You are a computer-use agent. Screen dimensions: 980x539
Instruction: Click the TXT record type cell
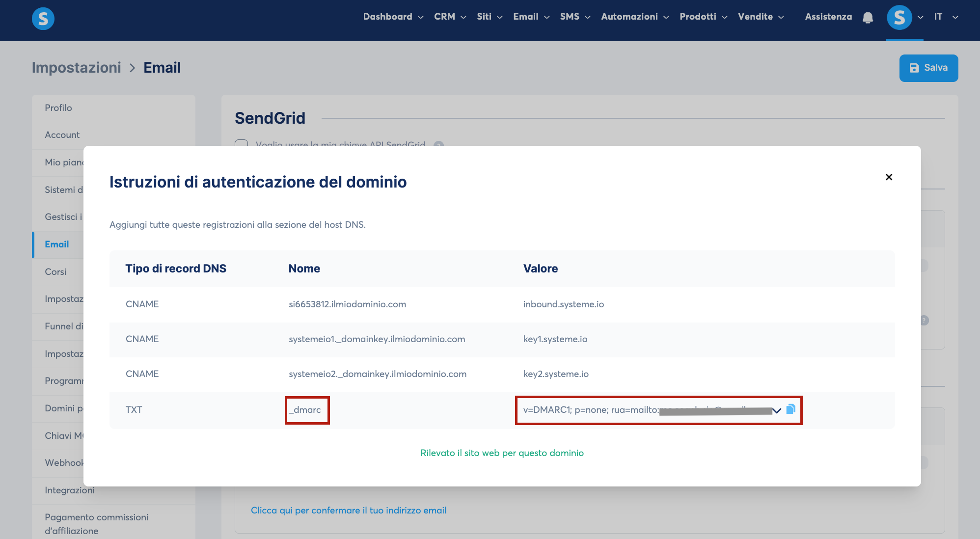tap(134, 410)
